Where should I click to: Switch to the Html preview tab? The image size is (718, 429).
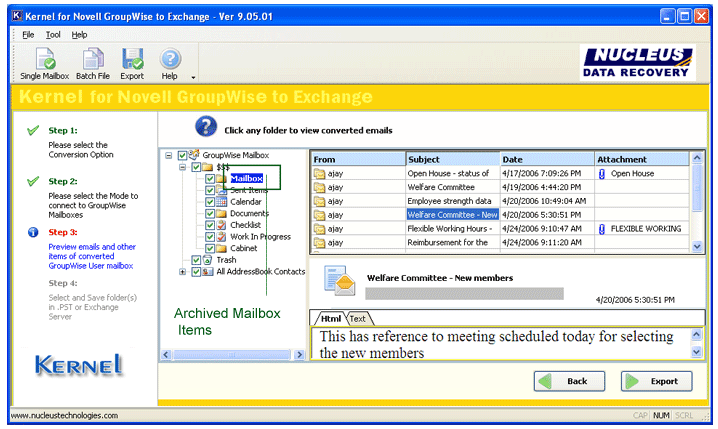tap(331, 319)
